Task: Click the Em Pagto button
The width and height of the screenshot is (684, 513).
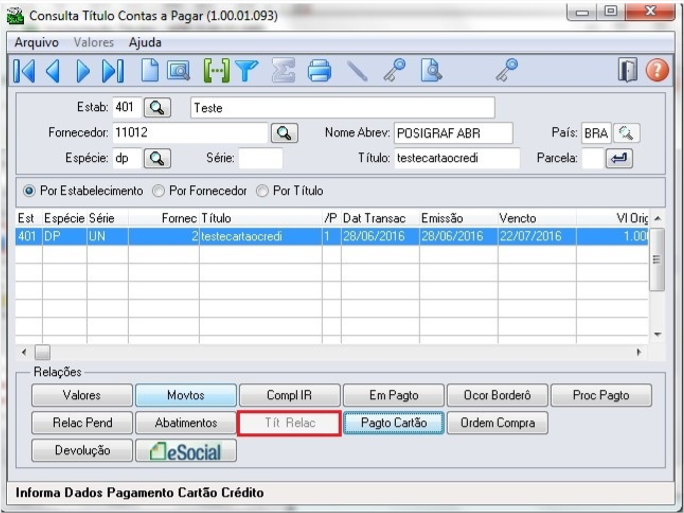Action: click(x=393, y=395)
